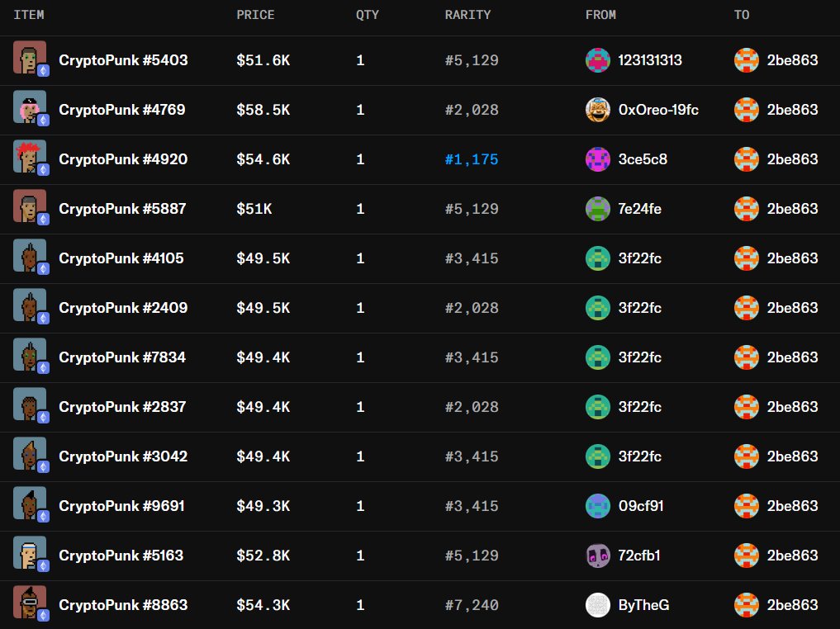840x629 pixels.
Task: Sort by the RARITY column header
Action: [467, 15]
